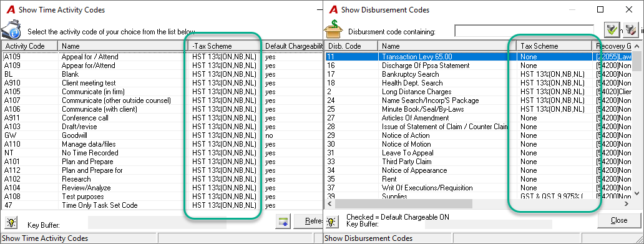Select the 'Notice of Appearance' row
Screen dimensions: 644x244
point(479,170)
